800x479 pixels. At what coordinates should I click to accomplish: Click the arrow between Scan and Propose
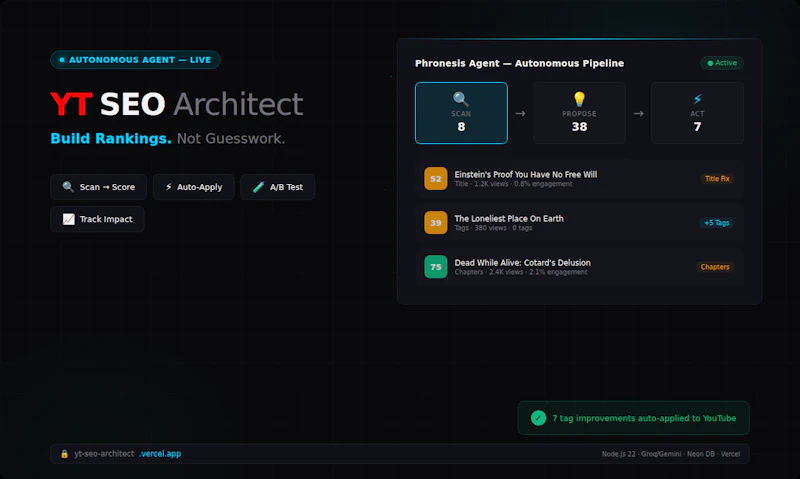[x=520, y=113]
